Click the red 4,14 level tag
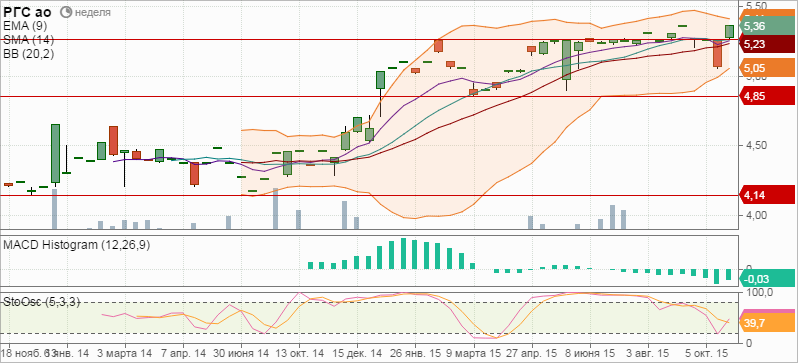Image resolution: width=798 pixels, height=363 pixels. pyautogui.click(x=766, y=194)
